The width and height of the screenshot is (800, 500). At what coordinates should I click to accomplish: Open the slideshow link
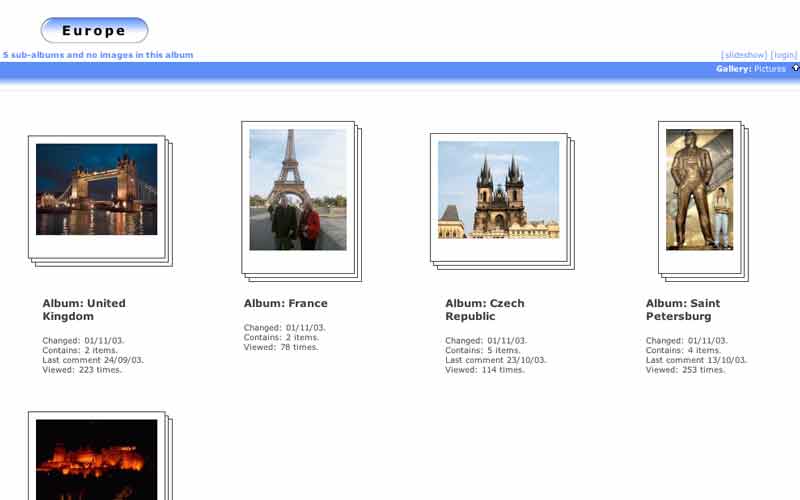(743, 55)
